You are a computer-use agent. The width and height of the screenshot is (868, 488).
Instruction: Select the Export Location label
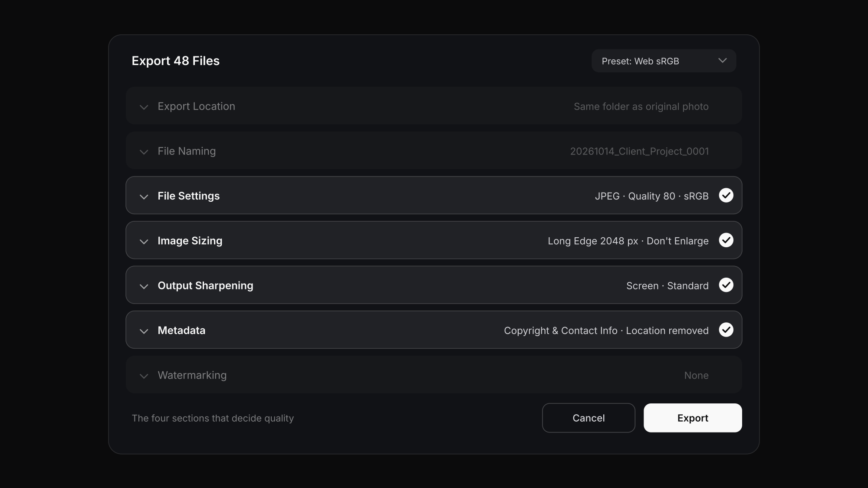point(196,106)
